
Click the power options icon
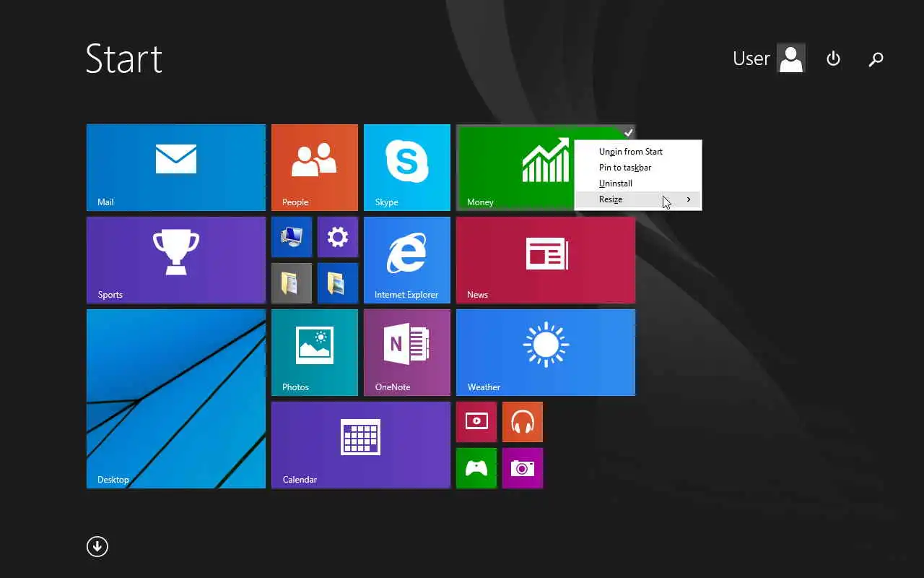(x=833, y=59)
